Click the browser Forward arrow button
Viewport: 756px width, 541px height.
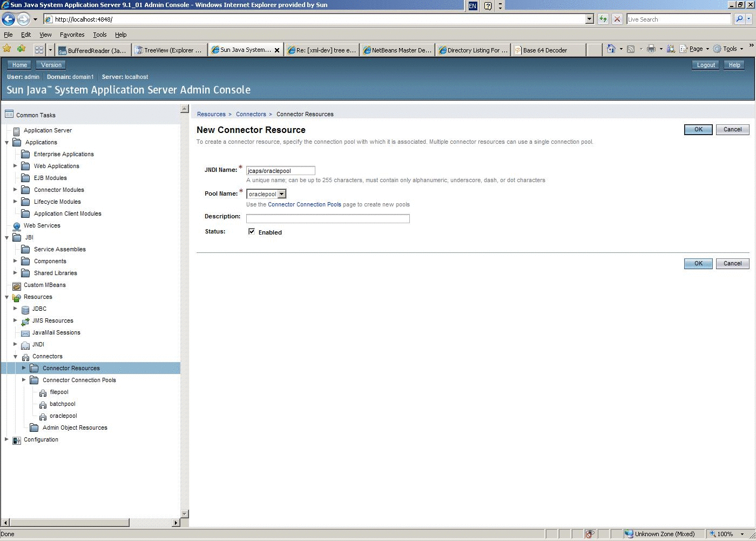tap(23, 19)
